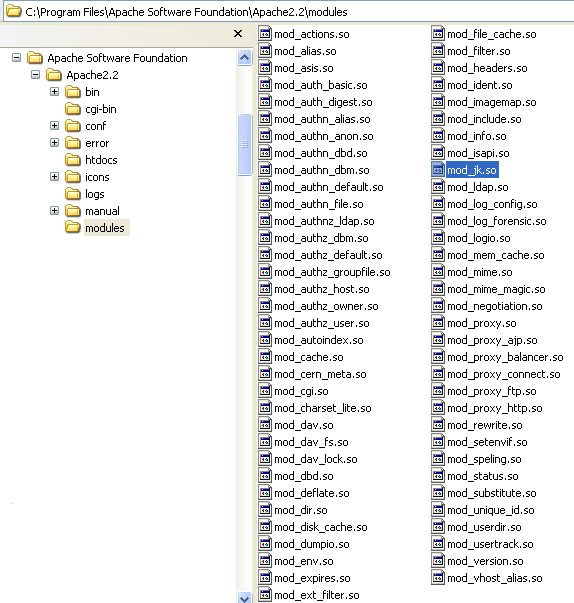574x603 pixels.
Task: Click the logs folder icon in tree
Action: (73, 193)
